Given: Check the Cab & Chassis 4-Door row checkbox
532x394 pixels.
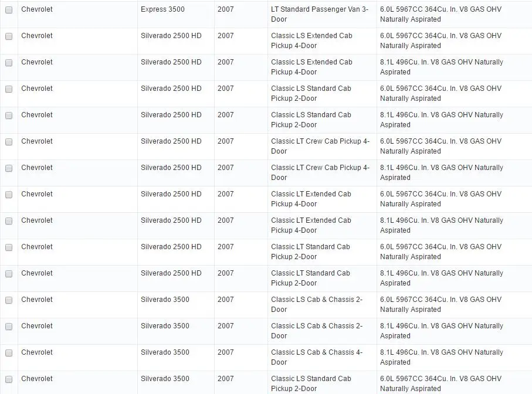Looking at the screenshot, I should (9, 353).
